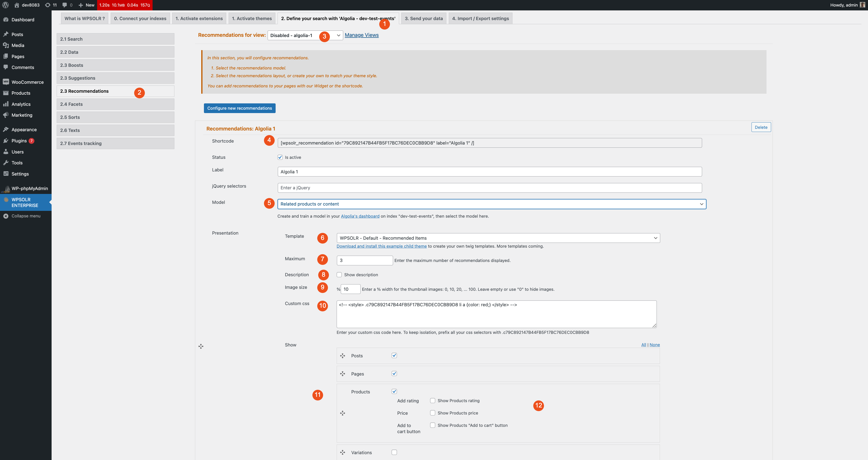Enable Show Products rating checkbox
Screen dimensions: 868x460
pos(433,401)
